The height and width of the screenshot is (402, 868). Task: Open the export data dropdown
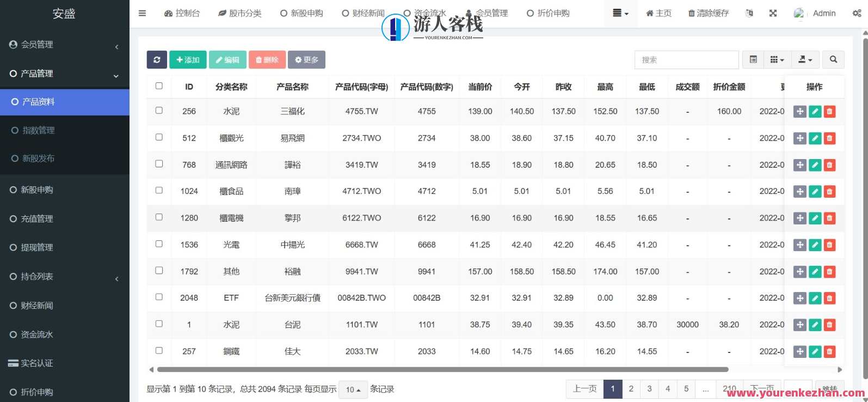(x=805, y=60)
